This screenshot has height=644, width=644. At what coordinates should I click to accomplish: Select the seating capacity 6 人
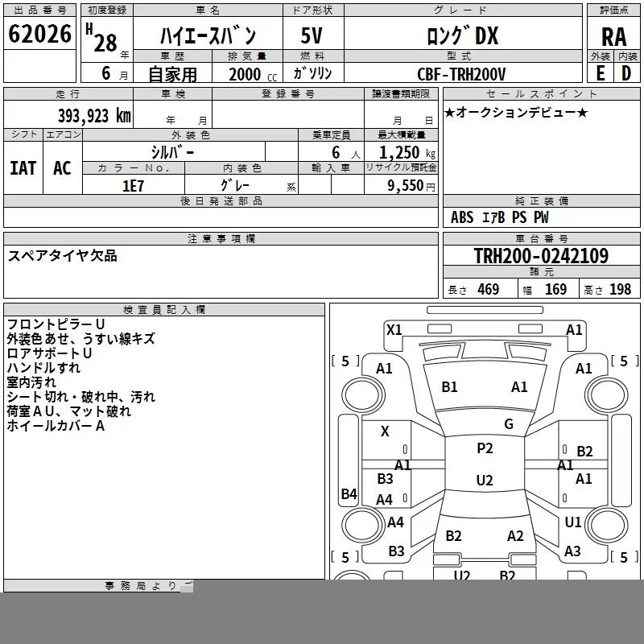point(345,153)
